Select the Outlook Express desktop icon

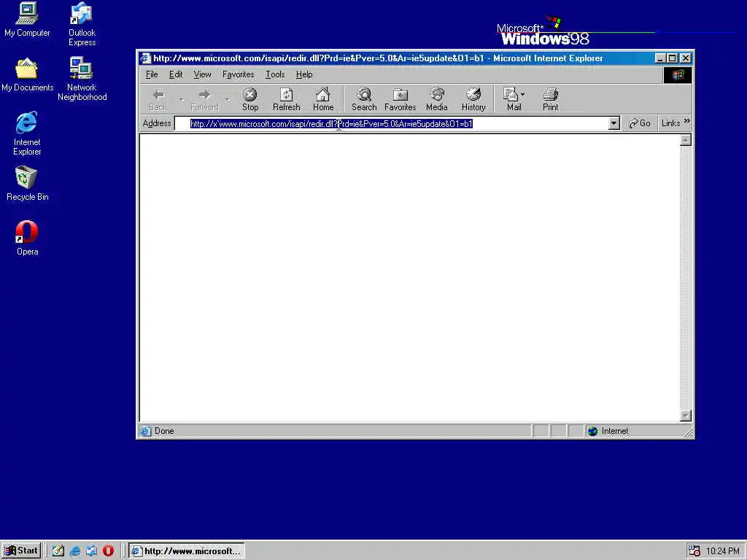click(82, 24)
